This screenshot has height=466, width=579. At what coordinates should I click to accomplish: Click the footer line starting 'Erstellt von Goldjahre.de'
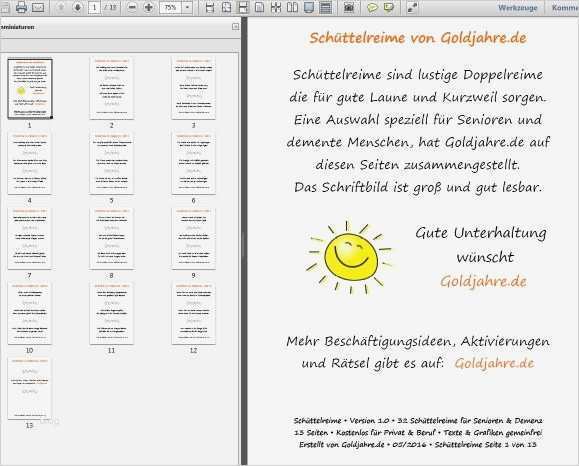[x=418, y=445]
